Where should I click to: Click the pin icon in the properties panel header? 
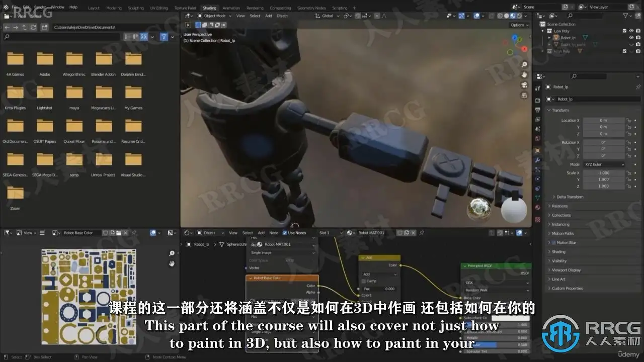pos(638,87)
